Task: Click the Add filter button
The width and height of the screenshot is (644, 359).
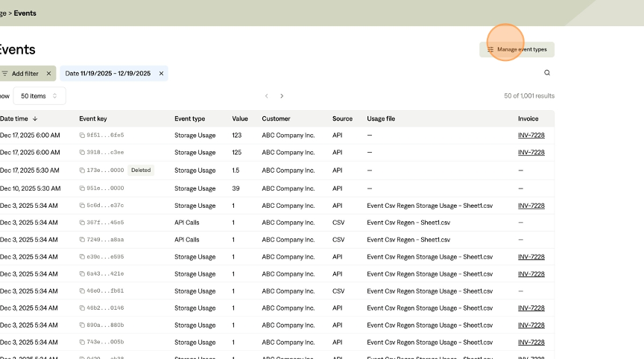Action: (20, 74)
